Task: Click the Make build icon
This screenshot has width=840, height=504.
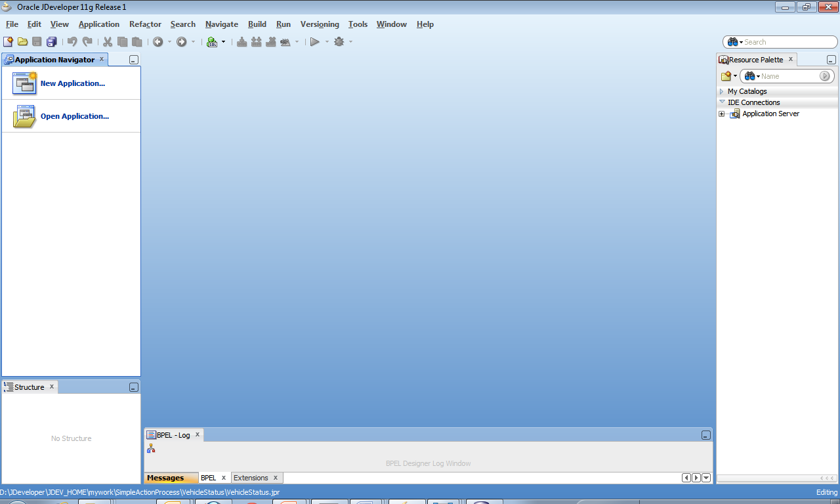Action: pos(241,41)
